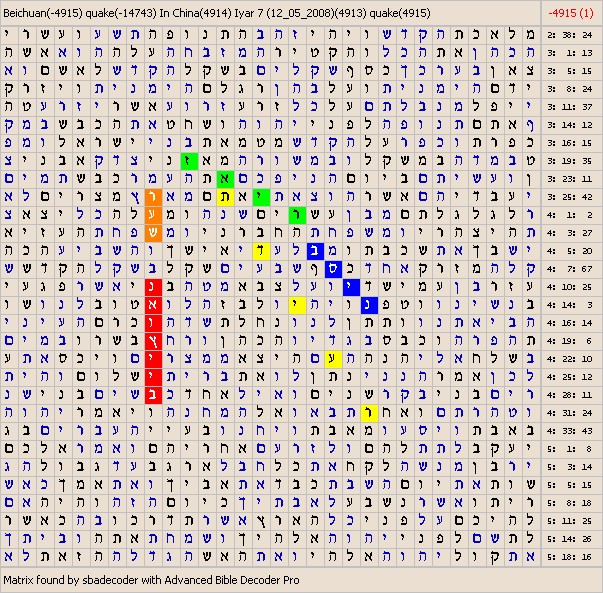Select verse reference 5: 3: 14
The image size is (603, 593).
coord(570,466)
